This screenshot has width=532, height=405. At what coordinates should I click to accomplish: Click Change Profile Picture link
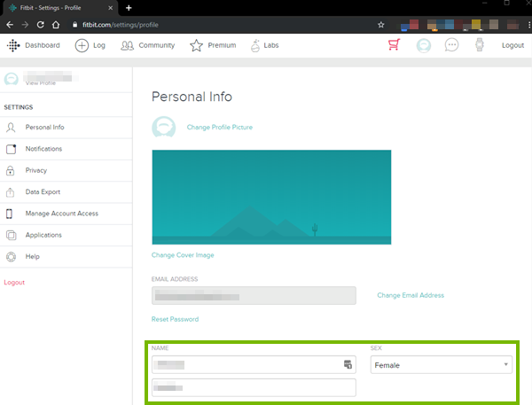pyautogui.click(x=220, y=128)
